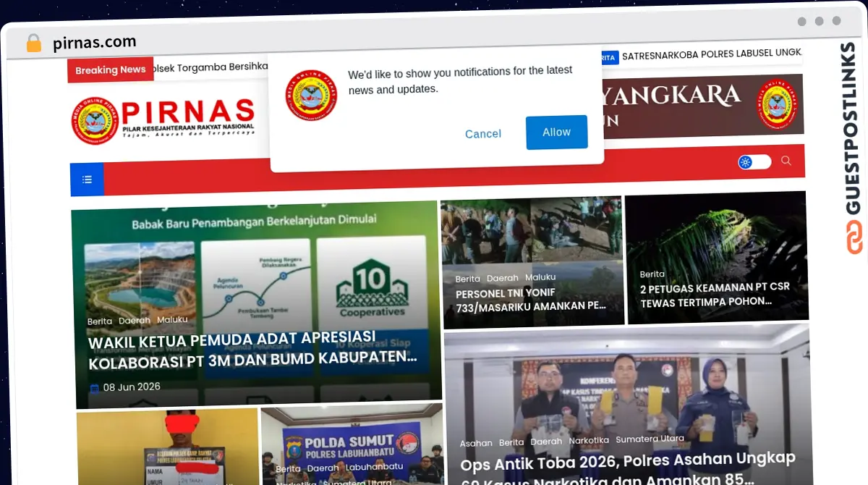
Task: Click the 08 Jun 2026 date
Action: point(132,387)
